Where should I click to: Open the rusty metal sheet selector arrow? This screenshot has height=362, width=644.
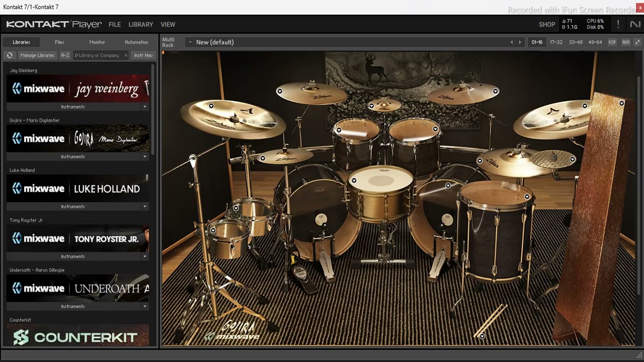click(x=622, y=103)
